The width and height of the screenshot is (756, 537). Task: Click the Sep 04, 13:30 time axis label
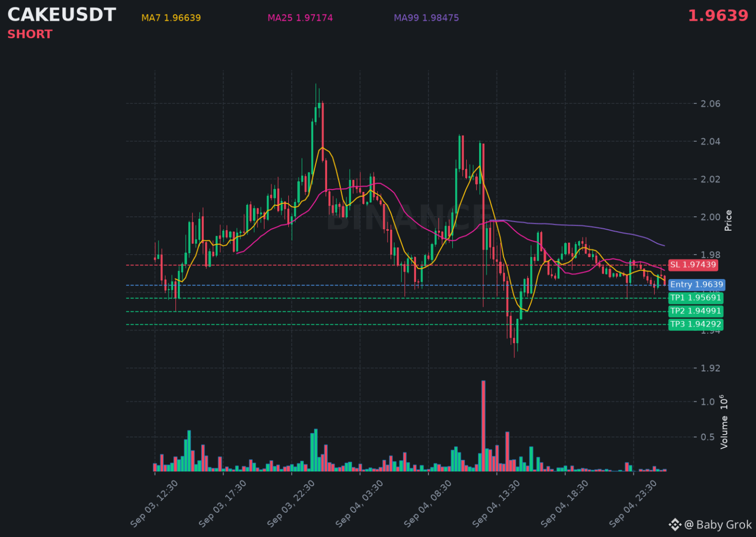496,504
